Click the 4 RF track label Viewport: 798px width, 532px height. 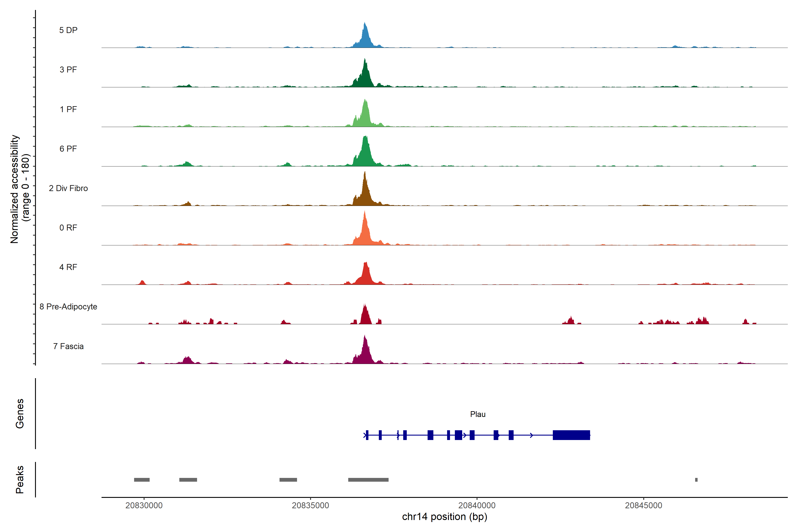[68, 267]
